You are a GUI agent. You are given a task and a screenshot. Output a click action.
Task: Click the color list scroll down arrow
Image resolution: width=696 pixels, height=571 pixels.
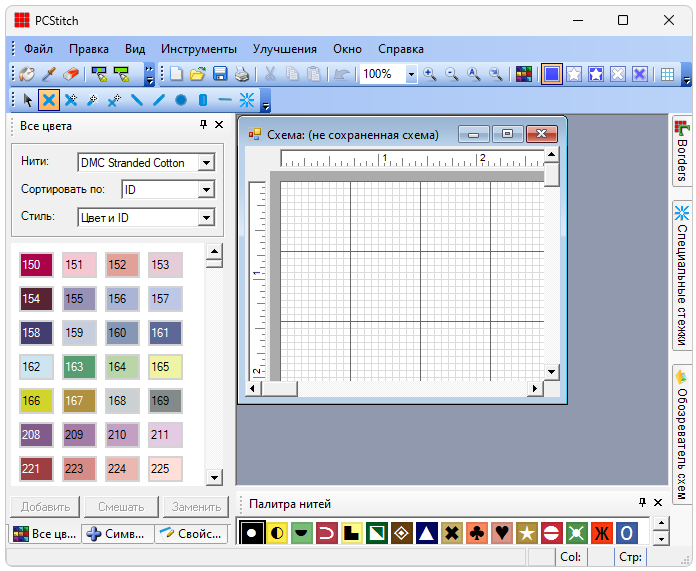(x=214, y=478)
